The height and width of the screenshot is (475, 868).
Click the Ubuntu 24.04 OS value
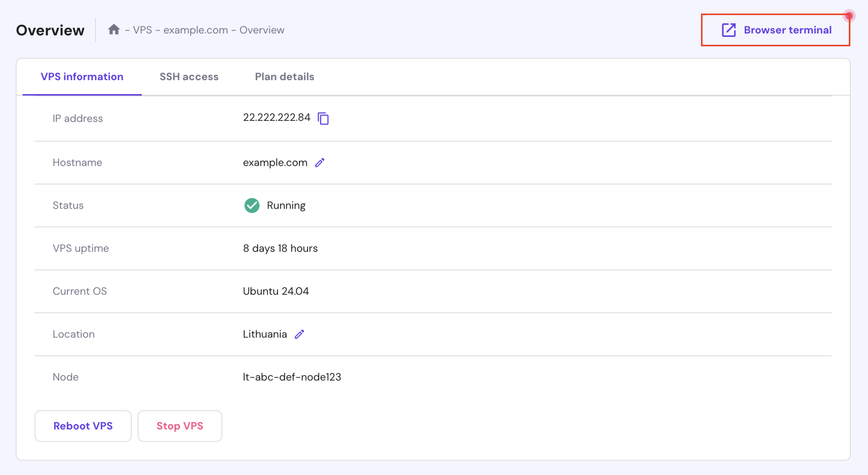(x=275, y=291)
